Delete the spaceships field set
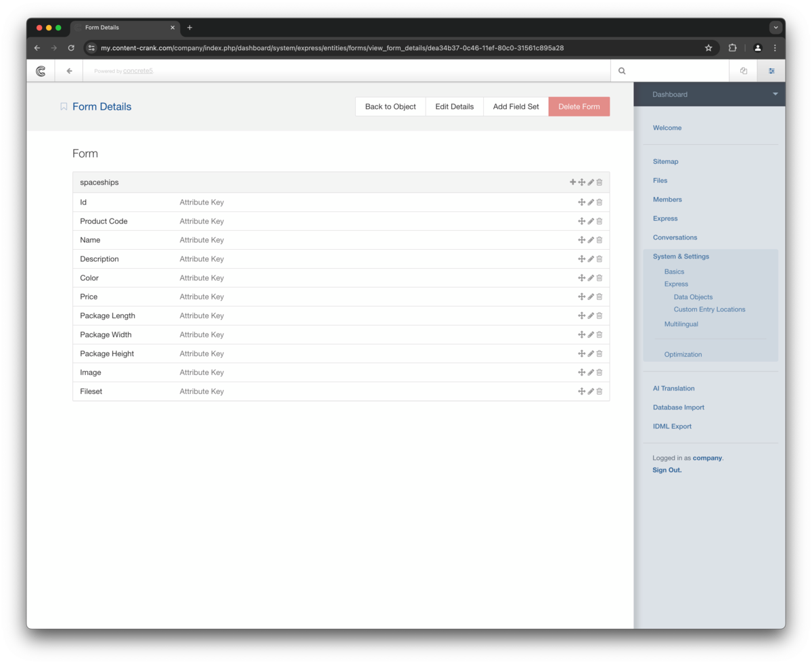812x664 pixels. click(600, 182)
